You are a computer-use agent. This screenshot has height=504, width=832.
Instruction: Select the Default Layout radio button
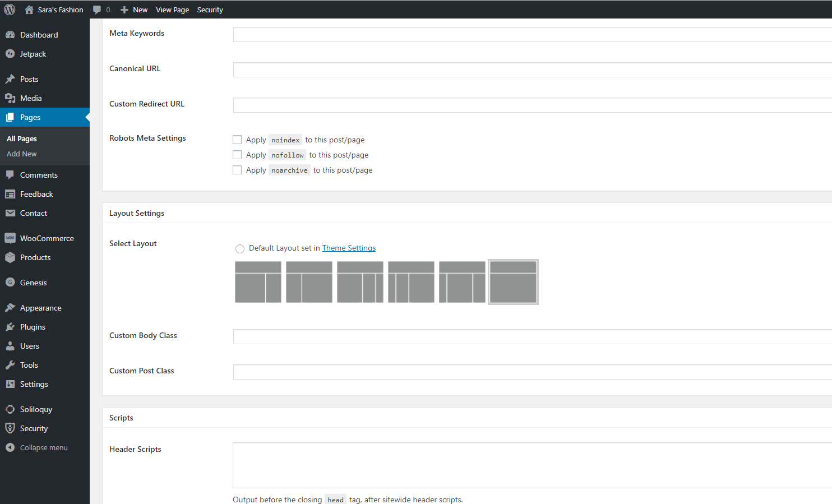click(240, 249)
